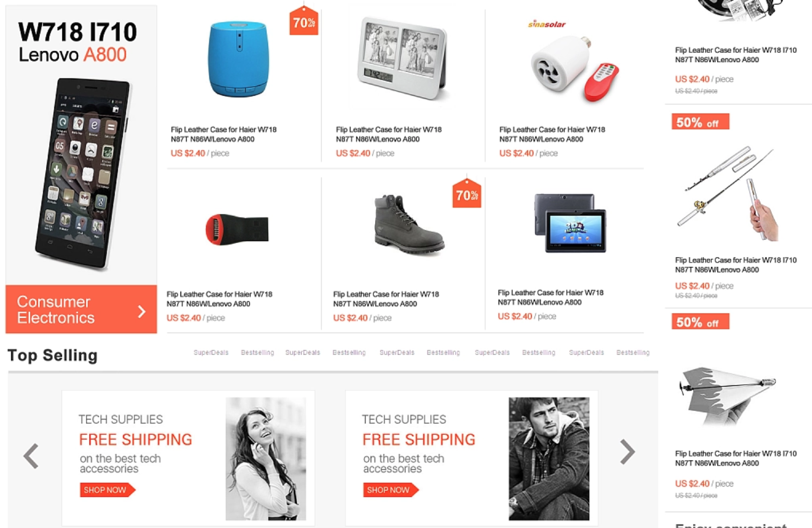The width and height of the screenshot is (812, 528).
Task: Click the 50% off badge above fishing rod
Action: click(700, 122)
